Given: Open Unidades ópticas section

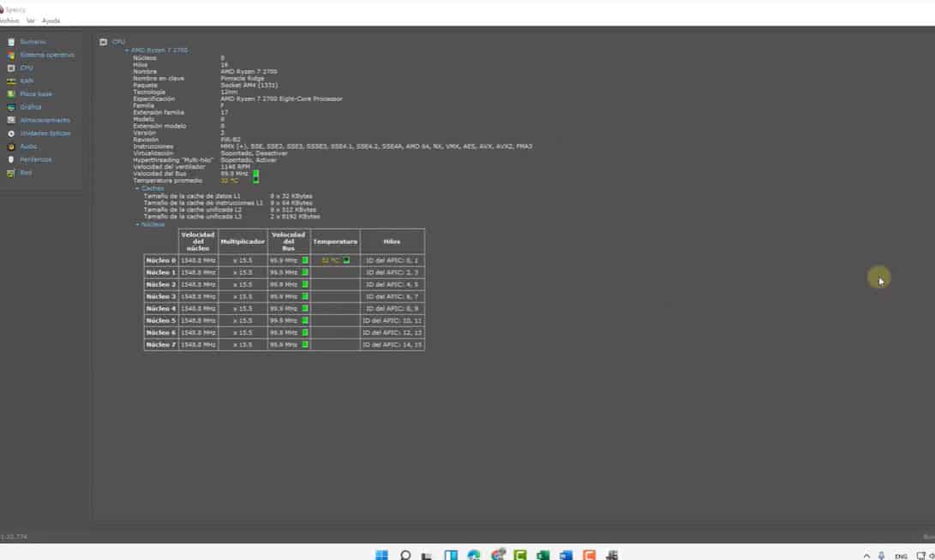Looking at the screenshot, I should pos(45,134).
